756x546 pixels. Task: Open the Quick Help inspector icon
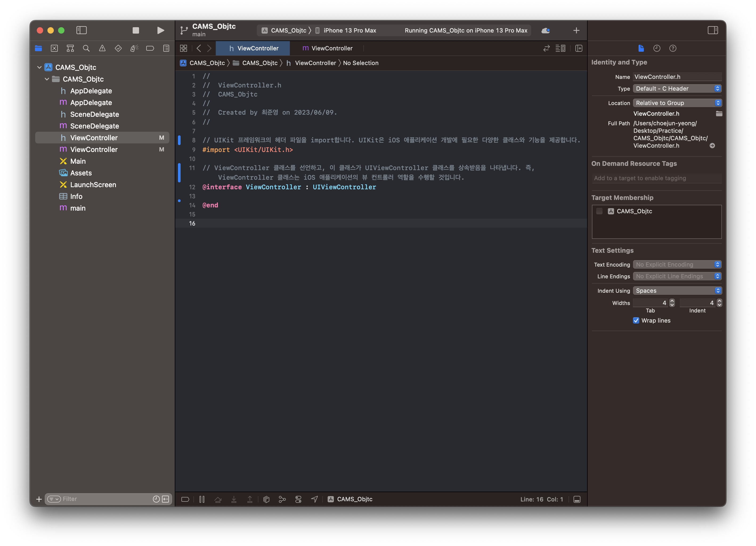[673, 48]
